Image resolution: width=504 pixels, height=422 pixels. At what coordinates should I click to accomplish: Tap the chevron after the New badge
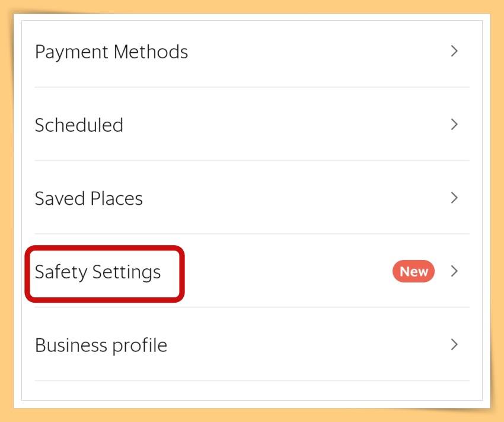coord(454,271)
